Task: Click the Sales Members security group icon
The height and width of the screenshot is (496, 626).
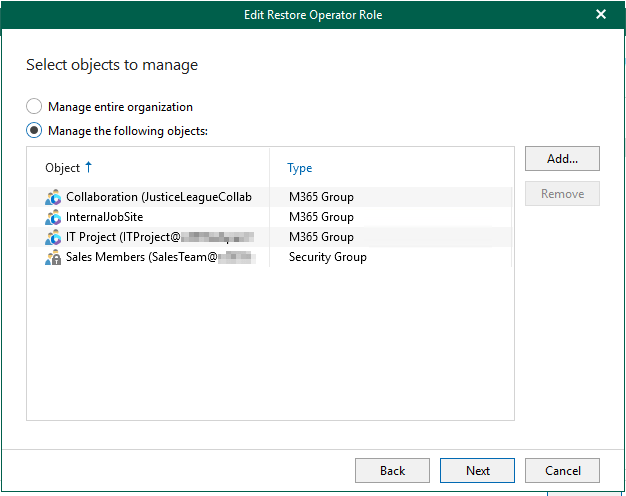Action: click(x=54, y=257)
